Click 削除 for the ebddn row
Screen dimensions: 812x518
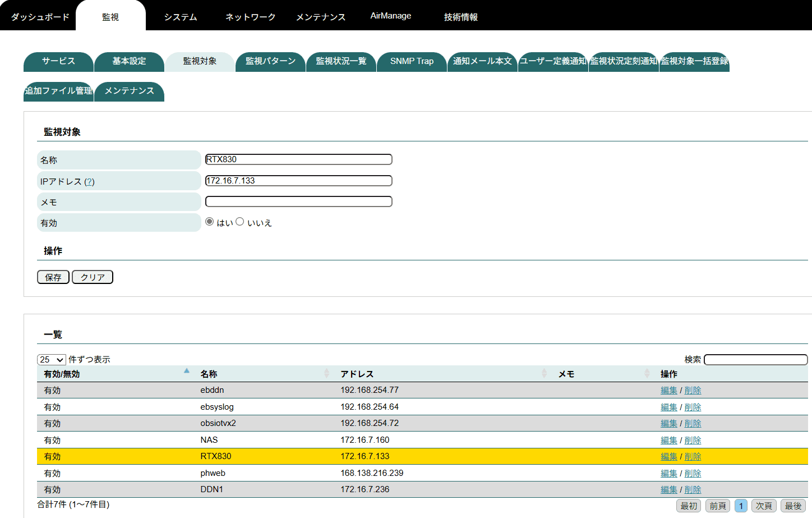coord(693,391)
